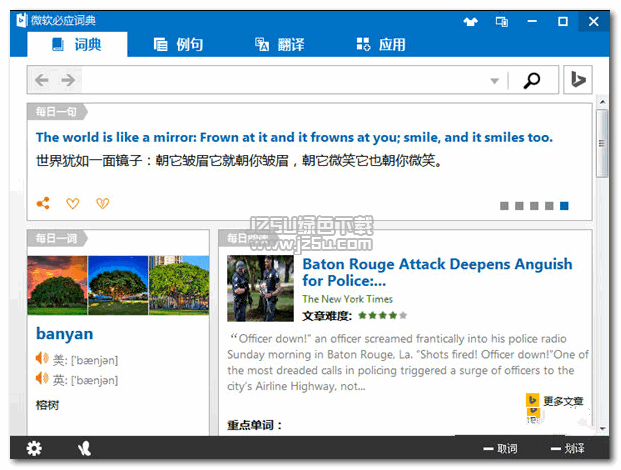Open settings gear in bottom bar
Screen dimensions: 621x470
pyautogui.click(x=34, y=449)
